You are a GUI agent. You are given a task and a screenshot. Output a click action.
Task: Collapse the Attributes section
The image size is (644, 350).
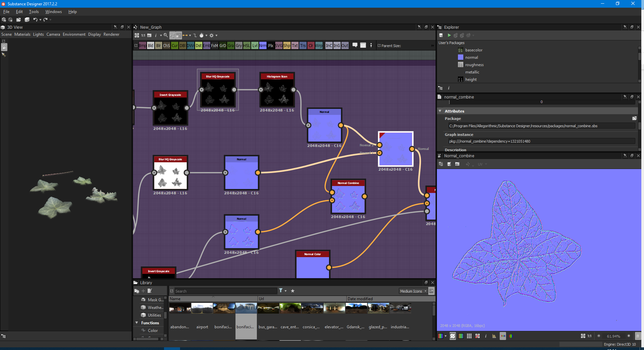coord(440,111)
